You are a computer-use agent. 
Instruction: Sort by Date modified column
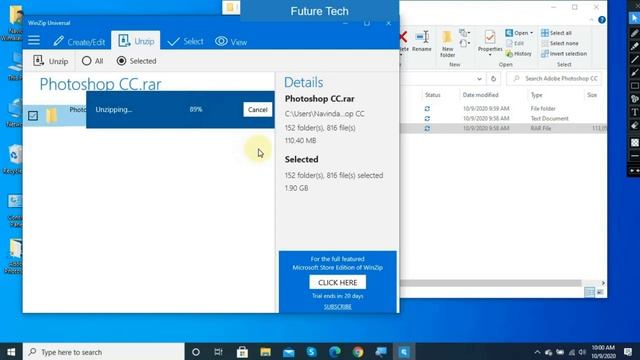point(480,95)
